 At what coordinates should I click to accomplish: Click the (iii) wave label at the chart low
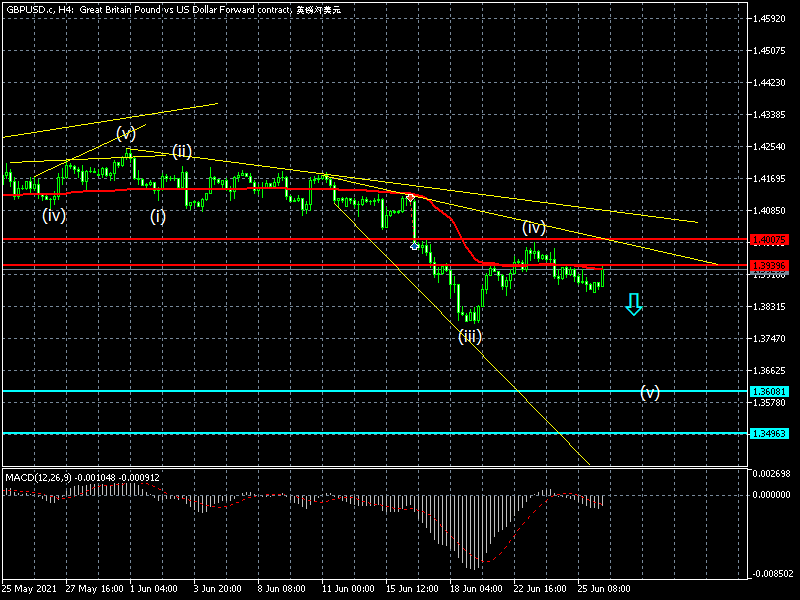point(470,337)
